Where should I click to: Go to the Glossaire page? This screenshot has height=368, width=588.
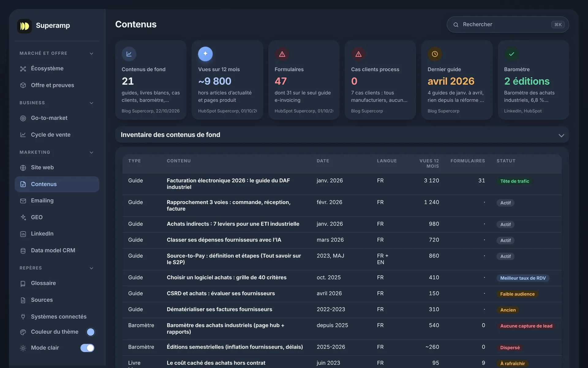click(x=57, y=283)
